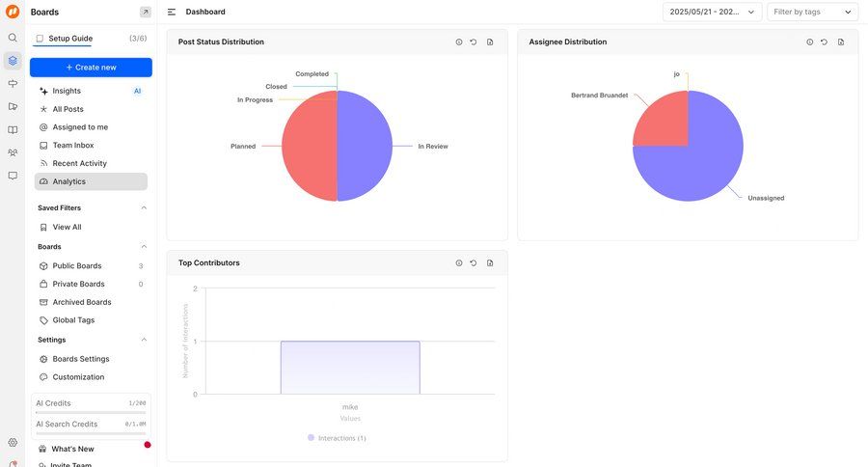Export Assignee Distribution chart
Image resolution: width=868 pixels, height=467 pixels.
coord(841,42)
